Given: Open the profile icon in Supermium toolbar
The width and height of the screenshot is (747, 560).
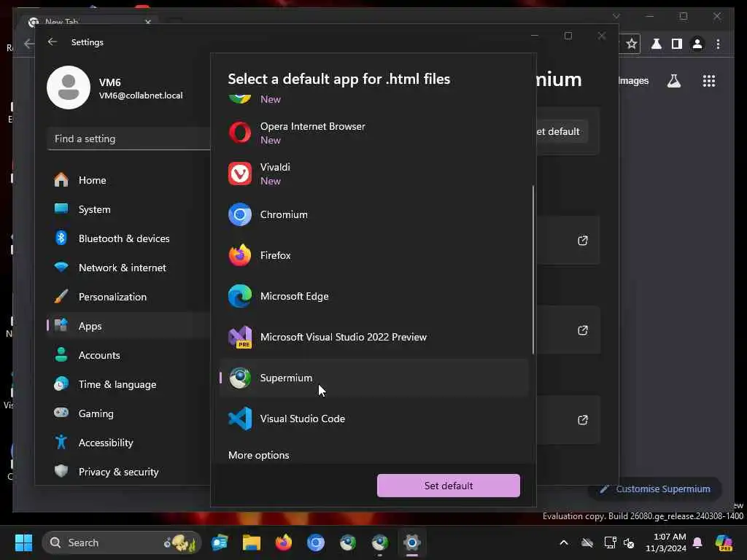Looking at the screenshot, I should tap(697, 44).
